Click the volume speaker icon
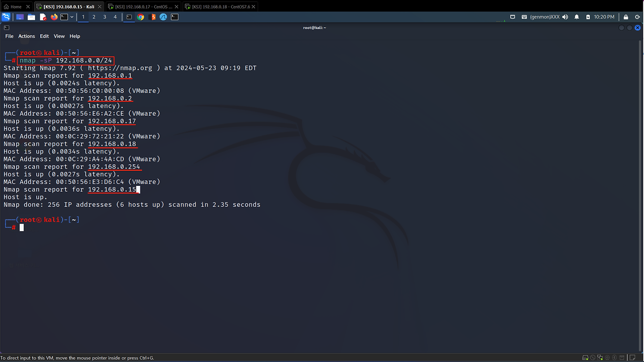 pyautogui.click(x=565, y=17)
